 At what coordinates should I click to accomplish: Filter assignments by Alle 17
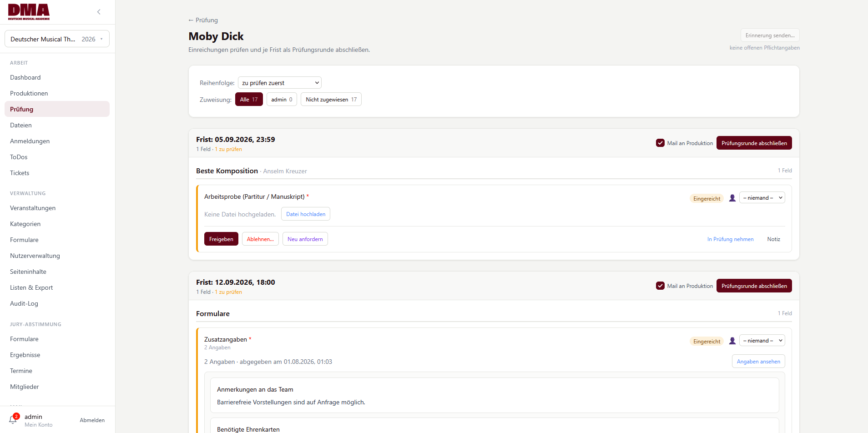(x=249, y=100)
